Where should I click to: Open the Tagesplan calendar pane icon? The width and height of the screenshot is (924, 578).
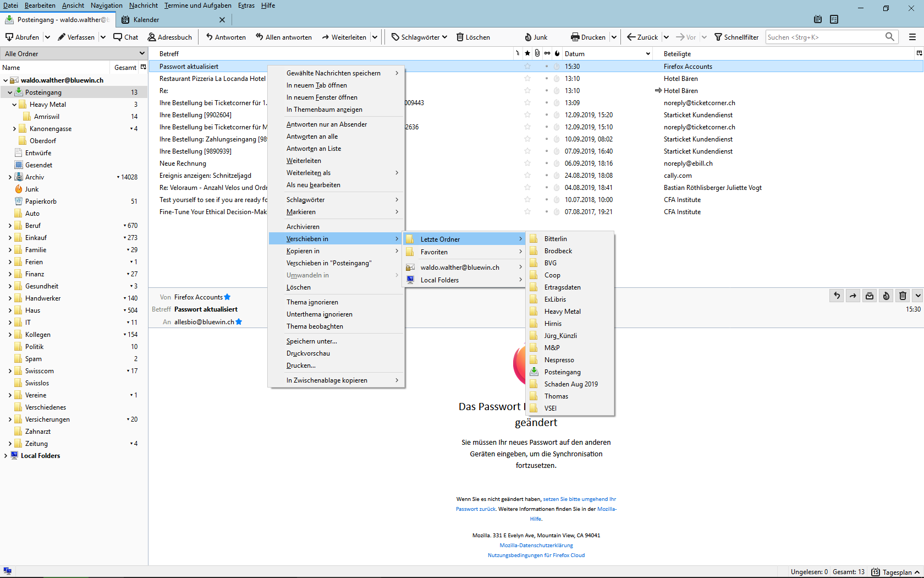pos(876,572)
